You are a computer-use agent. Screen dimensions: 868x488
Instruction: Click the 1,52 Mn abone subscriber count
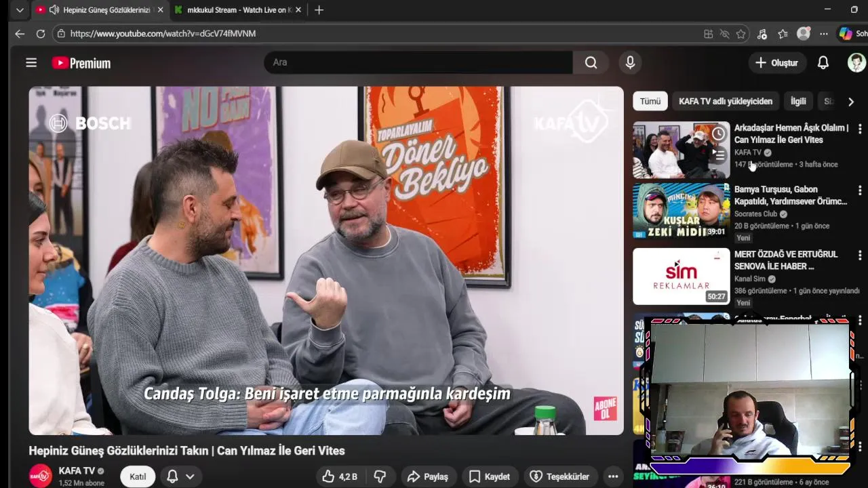(x=81, y=483)
